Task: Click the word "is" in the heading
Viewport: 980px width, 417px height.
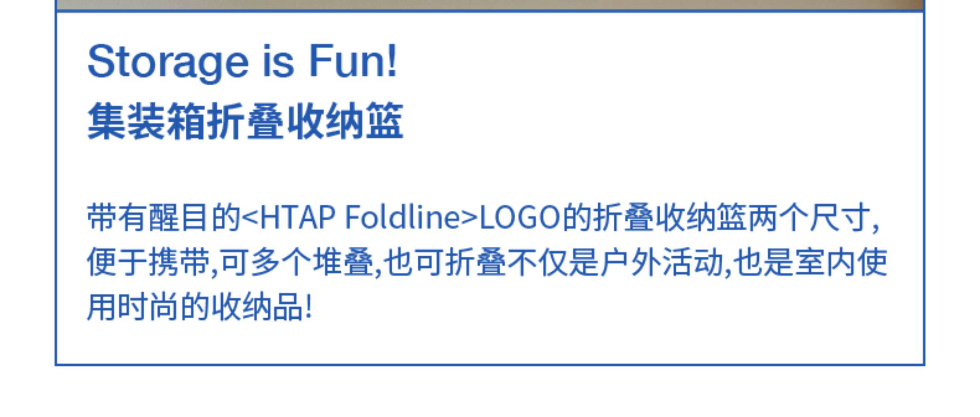Action: [x=279, y=61]
